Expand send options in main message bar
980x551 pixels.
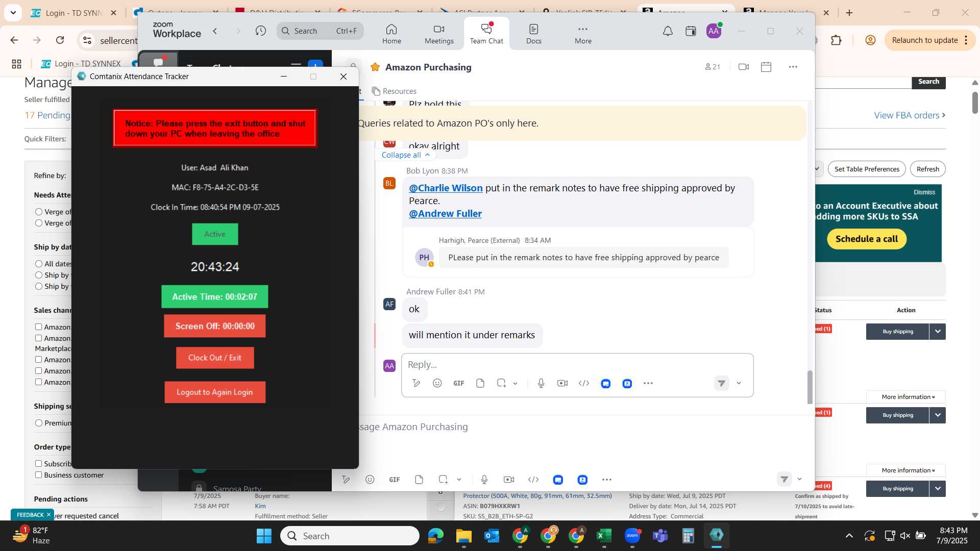point(800,479)
